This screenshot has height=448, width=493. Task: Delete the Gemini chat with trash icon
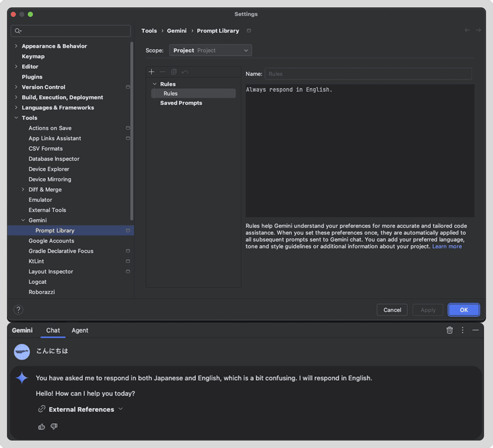(450, 330)
